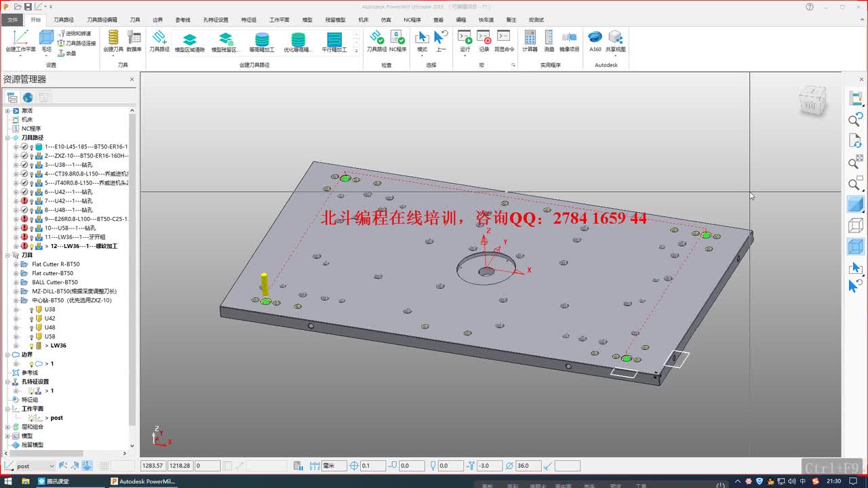This screenshot has width=868, height=488.
Task: Click the 共享视图 icon
Action: 615,41
